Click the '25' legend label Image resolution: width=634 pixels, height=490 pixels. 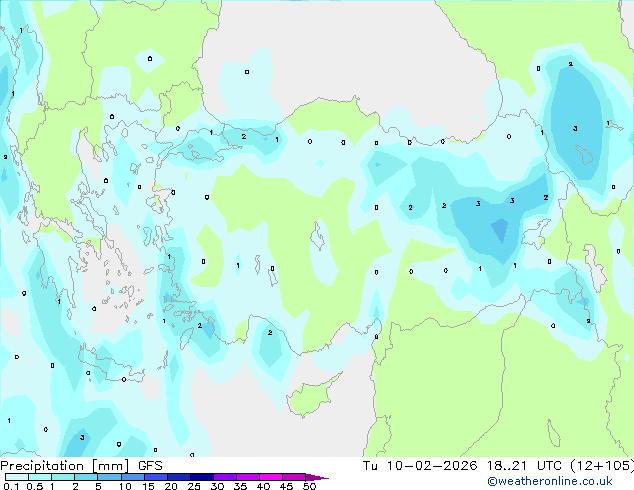[194, 486]
